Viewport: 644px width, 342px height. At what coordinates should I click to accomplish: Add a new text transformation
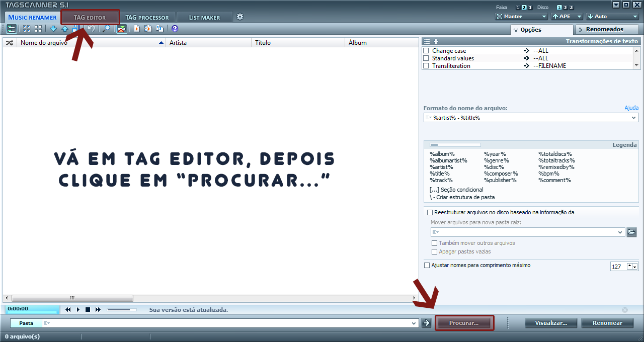point(436,41)
